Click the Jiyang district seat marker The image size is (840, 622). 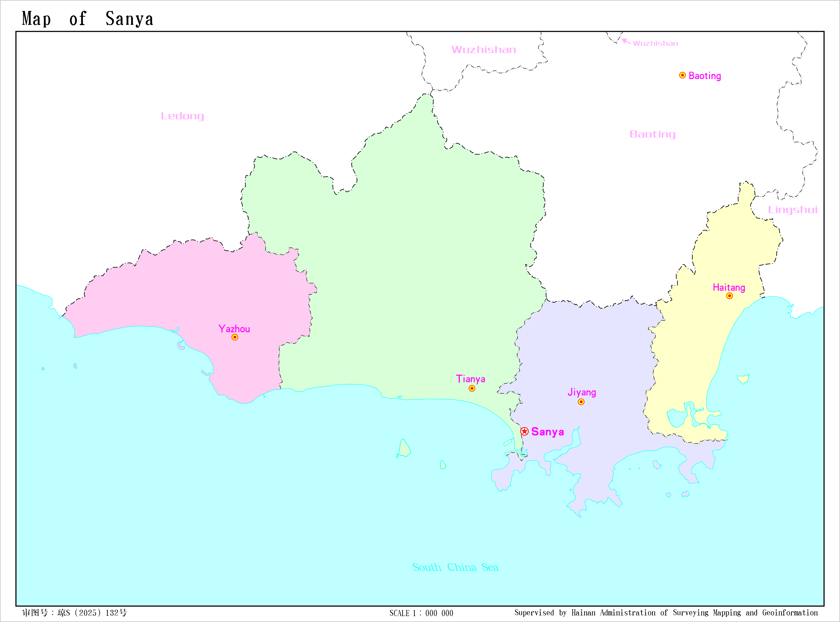581,402
